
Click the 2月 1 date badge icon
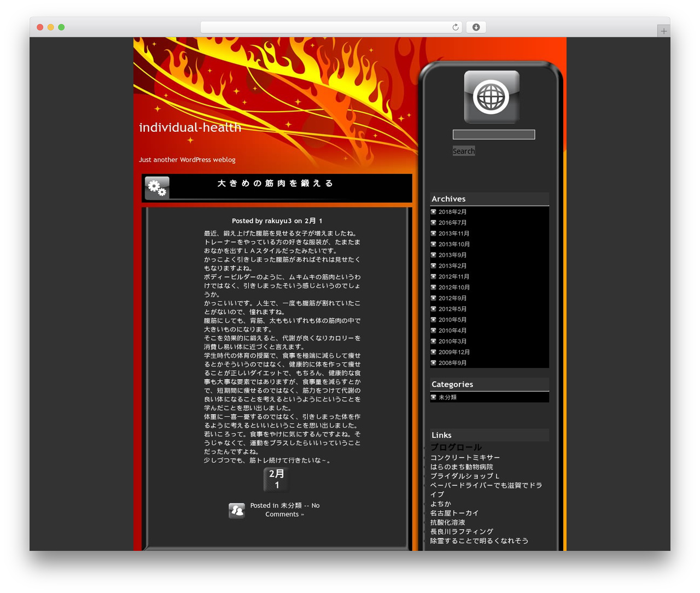pos(277,480)
